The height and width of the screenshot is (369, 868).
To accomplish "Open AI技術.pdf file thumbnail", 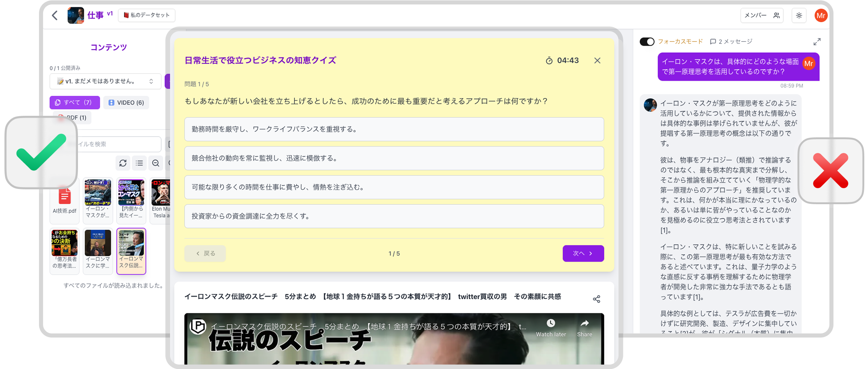I will [x=65, y=201].
